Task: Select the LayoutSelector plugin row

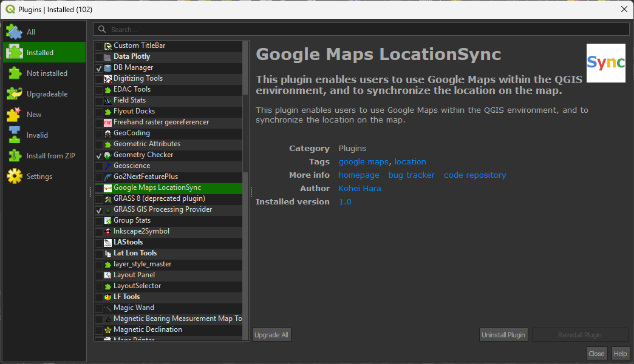Action: [x=169, y=286]
